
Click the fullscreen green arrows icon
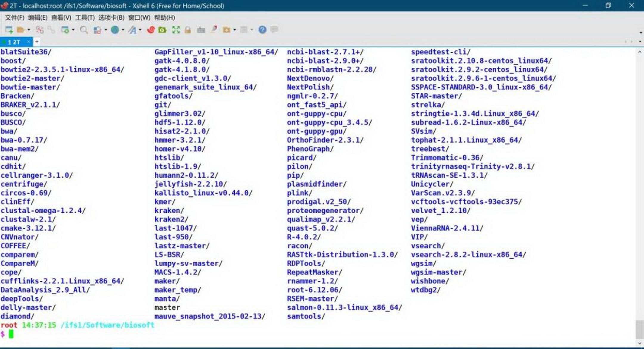(176, 30)
